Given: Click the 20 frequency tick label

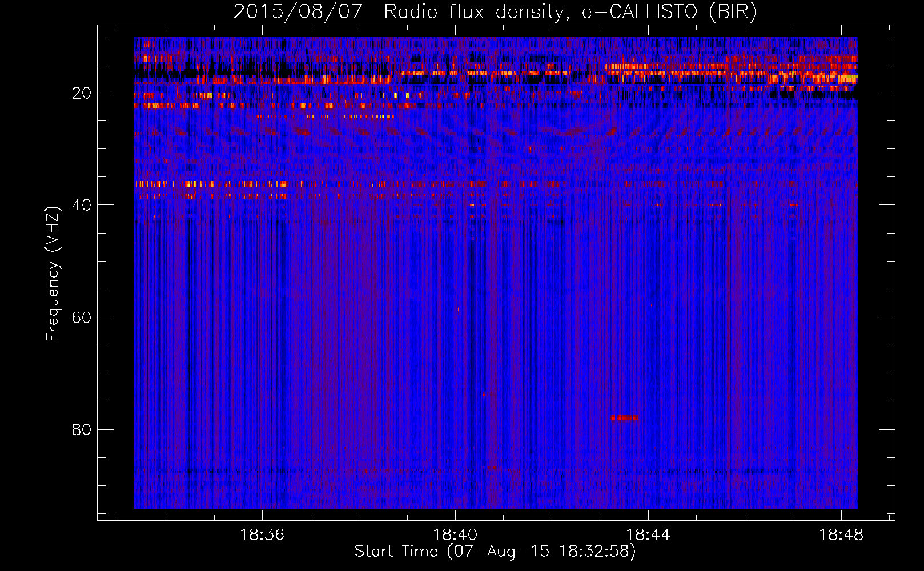Looking at the screenshot, I should pos(82,93).
